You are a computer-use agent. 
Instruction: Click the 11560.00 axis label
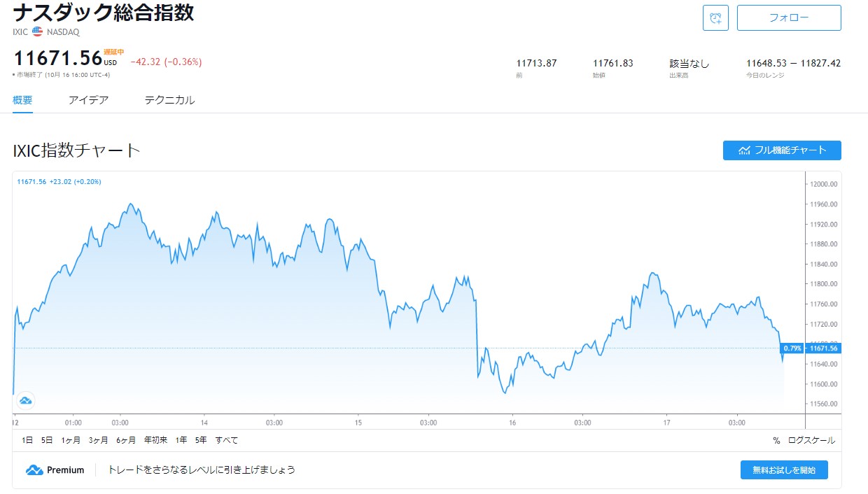[x=824, y=404]
